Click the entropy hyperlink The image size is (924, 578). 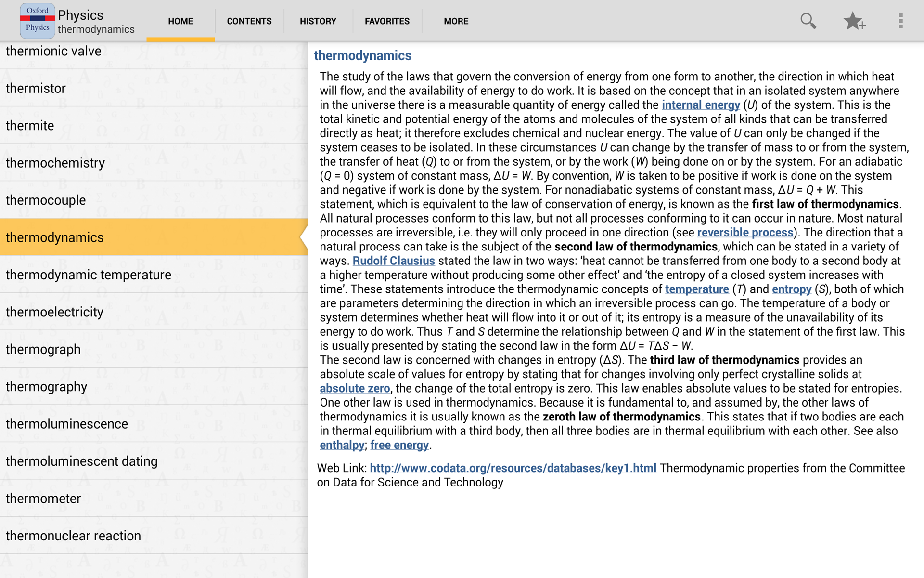point(792,289)
